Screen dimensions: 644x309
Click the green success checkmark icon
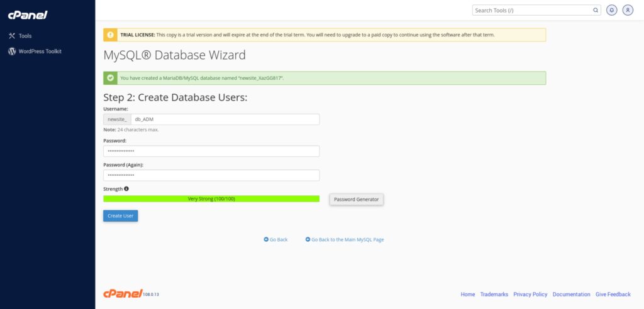(x=110, y=78)
